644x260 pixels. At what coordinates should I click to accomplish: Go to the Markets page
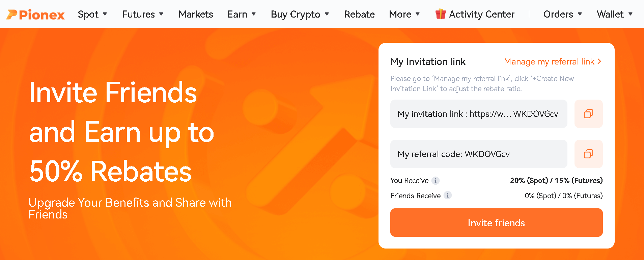tap(196, 14)
